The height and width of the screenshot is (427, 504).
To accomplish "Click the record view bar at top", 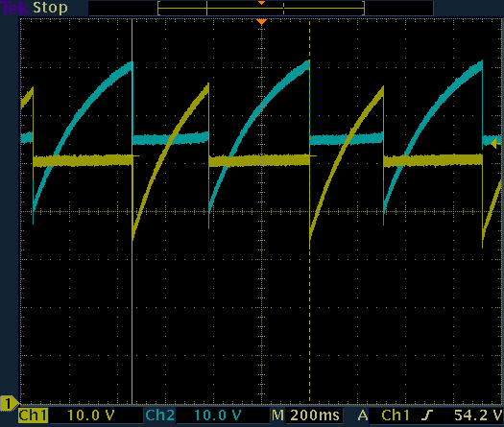I will click(x=261, y=9).
